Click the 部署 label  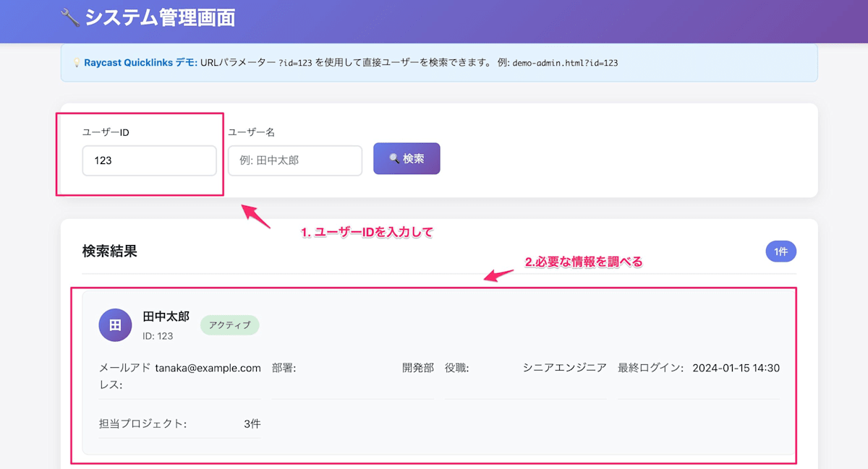click(284, 368)
